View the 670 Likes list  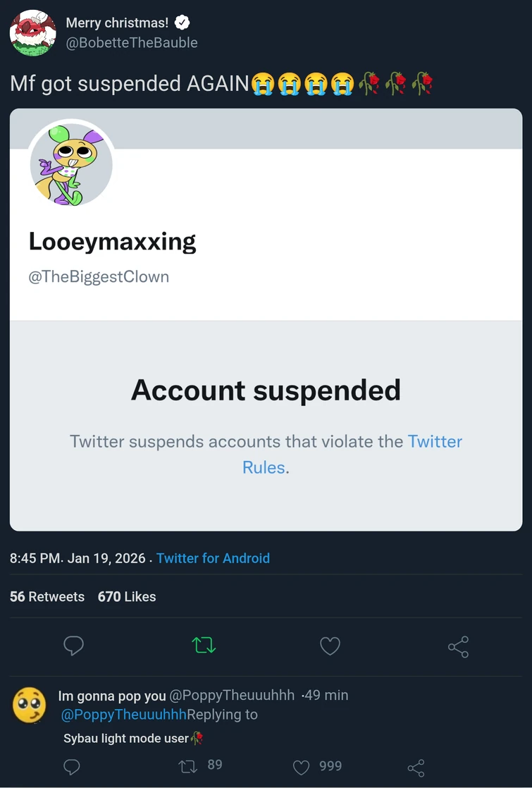click(x=127, y=596)
